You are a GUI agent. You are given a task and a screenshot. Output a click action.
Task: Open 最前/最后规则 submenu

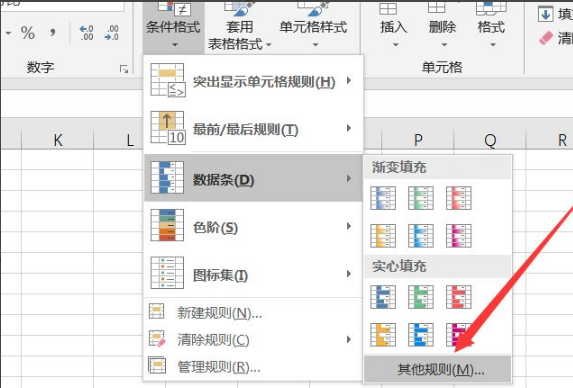point(253,128)
